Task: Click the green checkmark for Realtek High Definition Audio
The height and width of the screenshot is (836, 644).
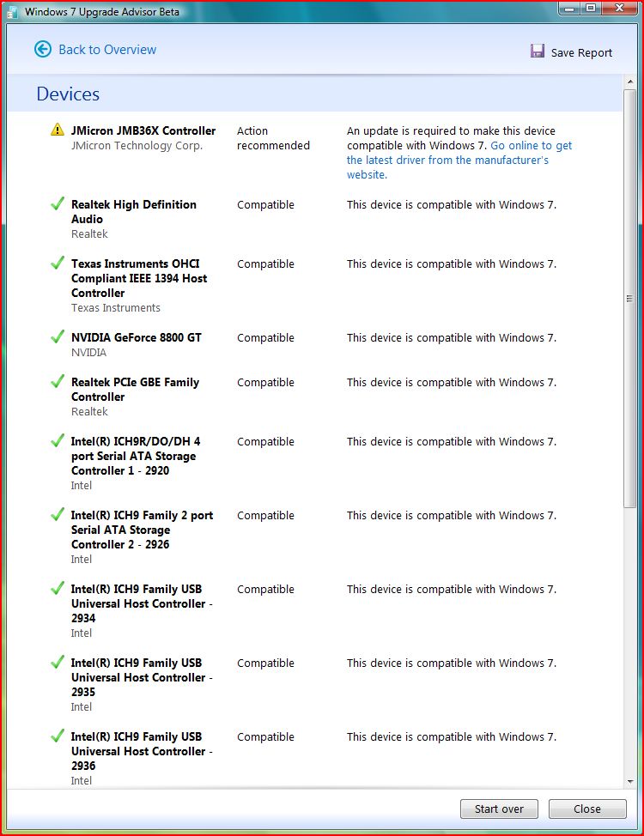Action: (x=57, y=203)
